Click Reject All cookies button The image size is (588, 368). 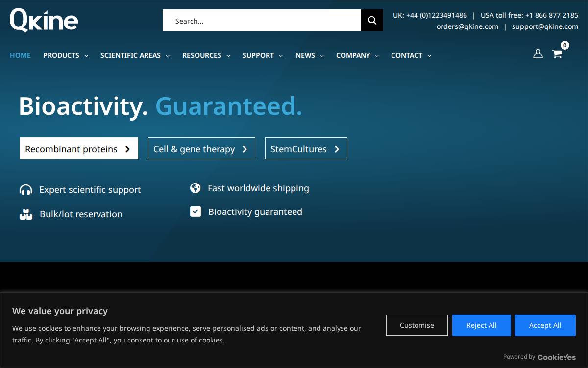pyautogui.click(x=482, y=325)
